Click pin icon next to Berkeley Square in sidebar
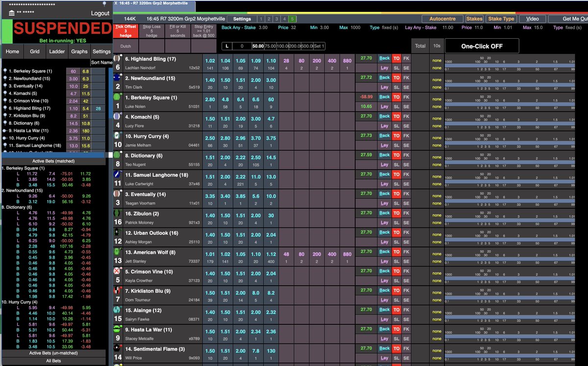Viewport: 588px width, 366px height. point(5,71)
